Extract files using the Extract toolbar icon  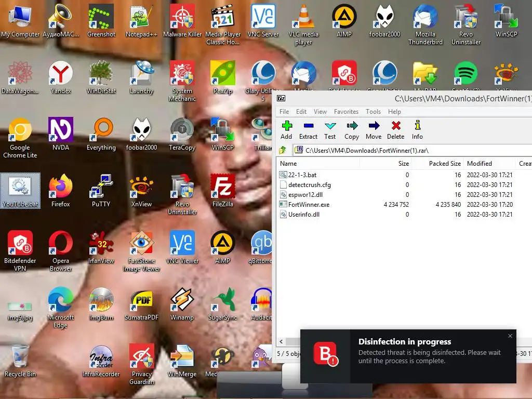[x=308, y=130]
